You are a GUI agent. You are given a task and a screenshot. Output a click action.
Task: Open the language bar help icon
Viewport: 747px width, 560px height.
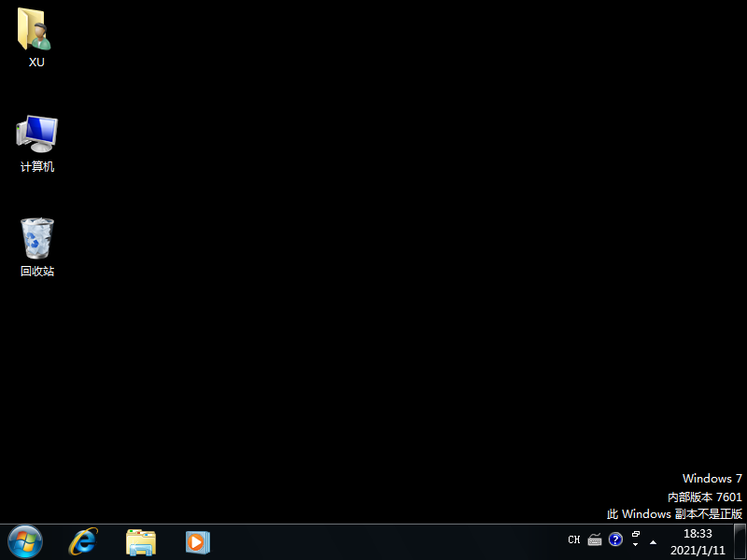[x=615, y=539]
